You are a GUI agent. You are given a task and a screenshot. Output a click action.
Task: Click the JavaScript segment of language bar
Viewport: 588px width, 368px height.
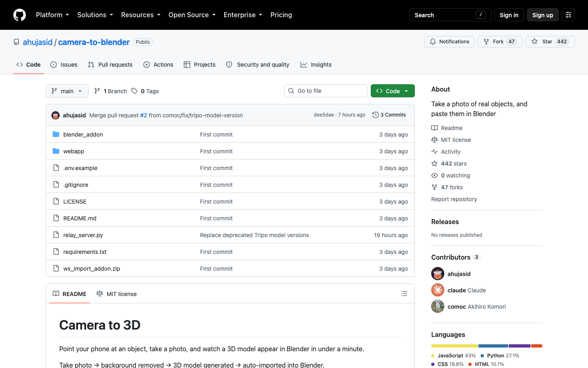point(454,346)
